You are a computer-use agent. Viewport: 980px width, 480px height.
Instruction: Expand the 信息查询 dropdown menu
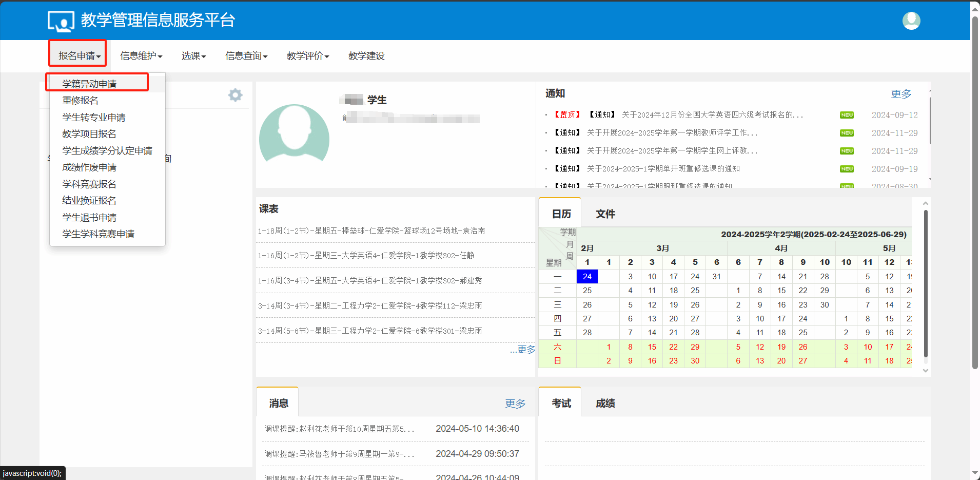click(x=246, y=55)
